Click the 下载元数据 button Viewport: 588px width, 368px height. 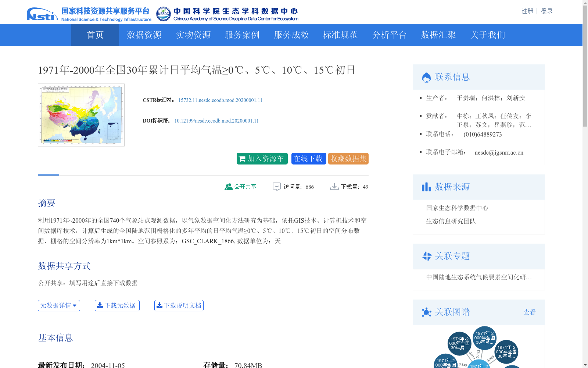click(117, 305)
